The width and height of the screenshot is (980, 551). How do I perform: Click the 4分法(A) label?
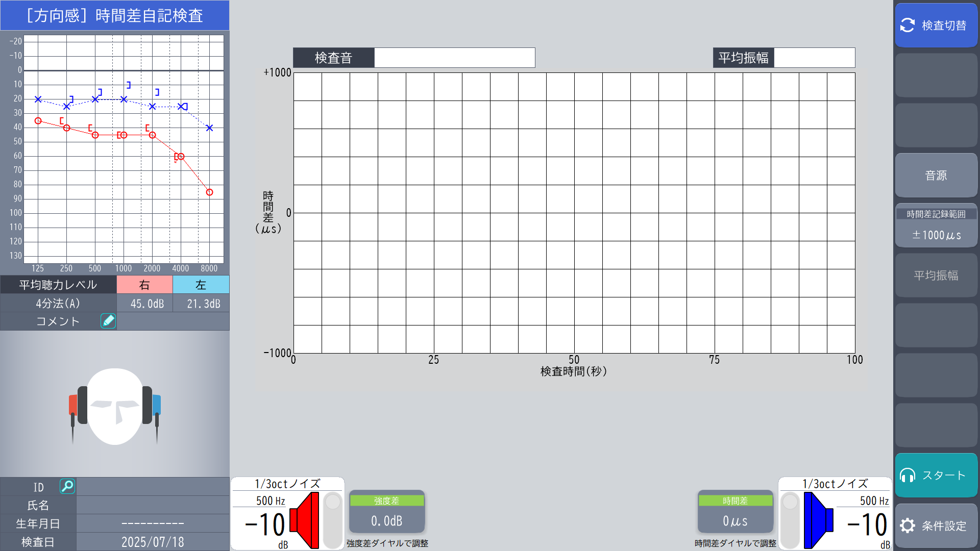pos(58,304)
